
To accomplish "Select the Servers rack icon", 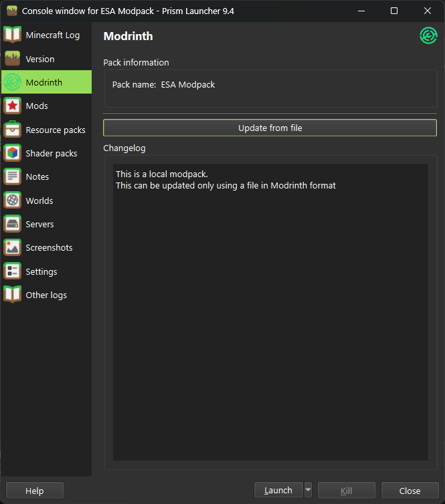I will [x=13, y=224].
